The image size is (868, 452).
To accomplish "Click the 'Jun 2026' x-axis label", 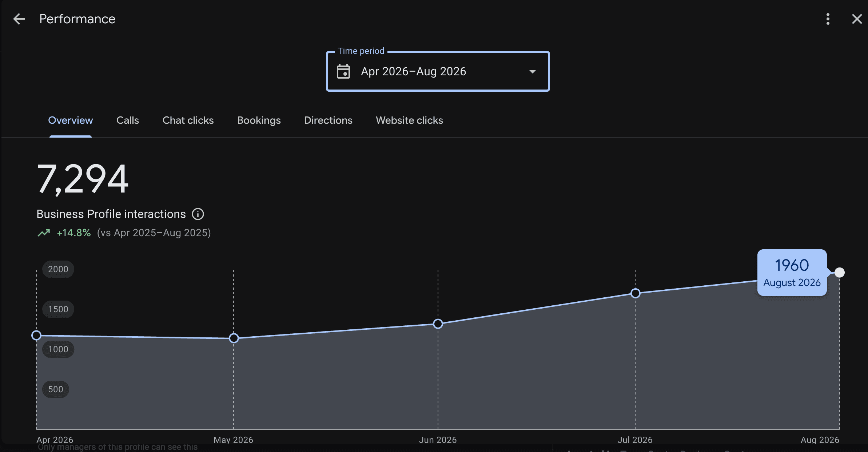I will coord(438,440).
